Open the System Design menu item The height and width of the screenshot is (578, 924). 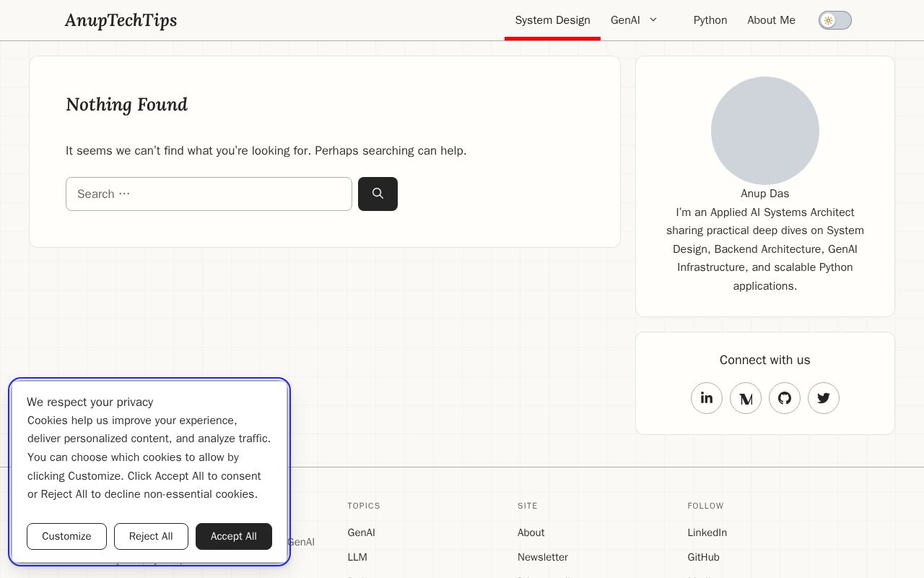point(552,20)
